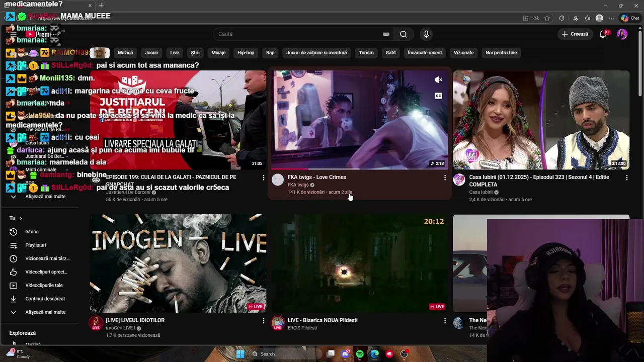Image resolution: width=644 pixels, height=362 pixels.
Task: Select the Gătit filter chip
Action: pyautogui.click(x=390, y=53)
